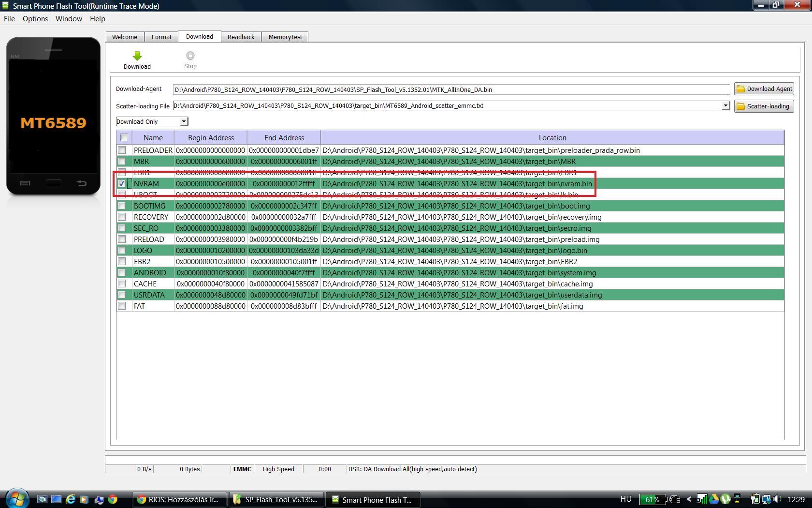The height and width of the screenshot is (508, 812).
Task: Expand the Scatter-loading File path dropdown arrow
Action: (725, 105)
